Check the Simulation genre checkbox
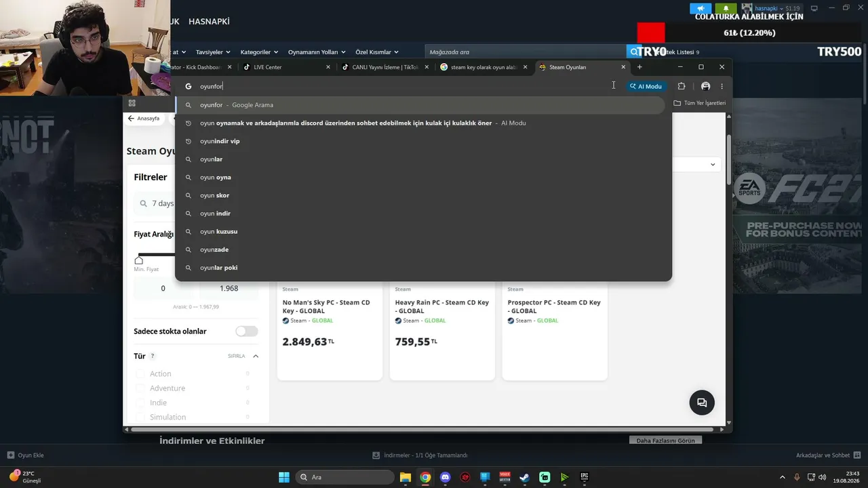 [140, 417]
